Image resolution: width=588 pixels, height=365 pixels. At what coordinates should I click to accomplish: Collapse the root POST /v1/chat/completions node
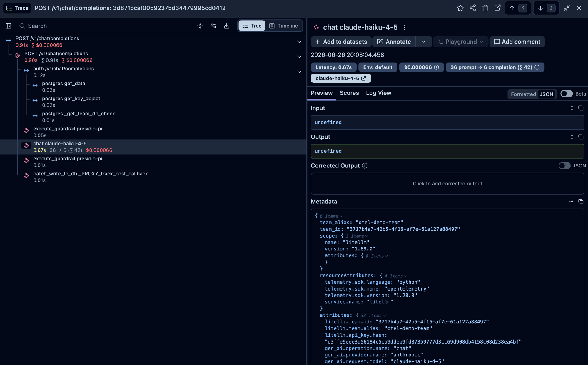[299, 42]
